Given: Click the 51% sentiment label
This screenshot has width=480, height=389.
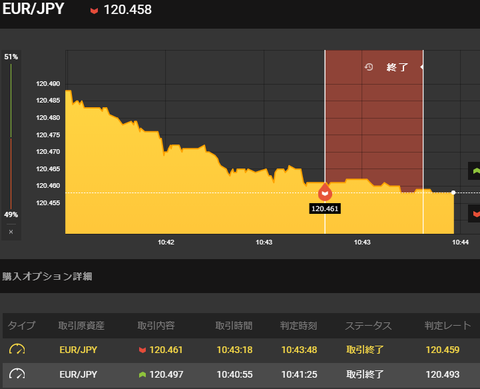Looking at the screenshot, I should click(11, 57).
